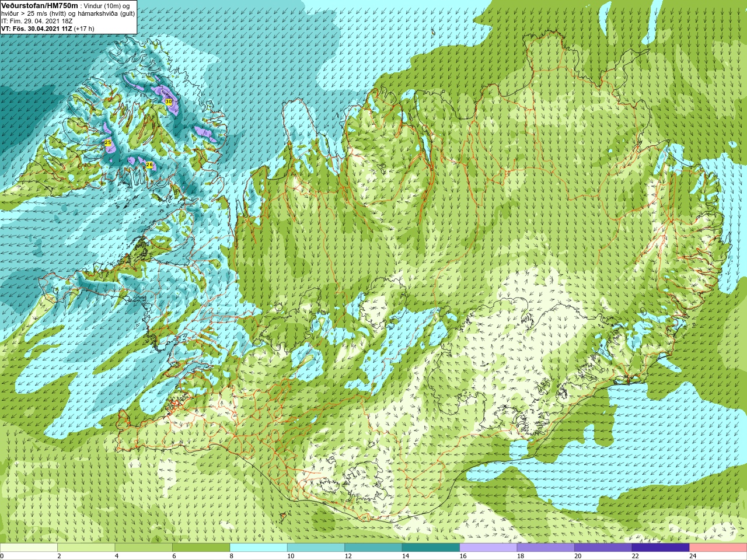Click the legend scale value "4"
The width and height of the screenshot is (747, 560).
pyautogui.click(x=116, y=556)
